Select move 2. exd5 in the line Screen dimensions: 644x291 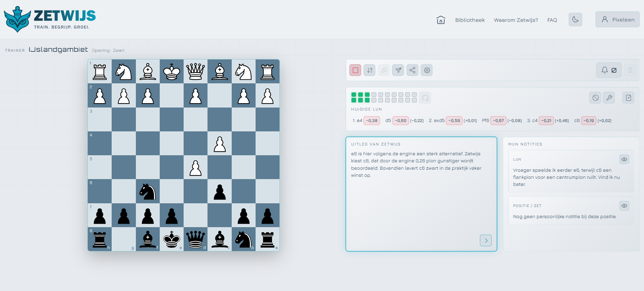(x=437, y=120)
